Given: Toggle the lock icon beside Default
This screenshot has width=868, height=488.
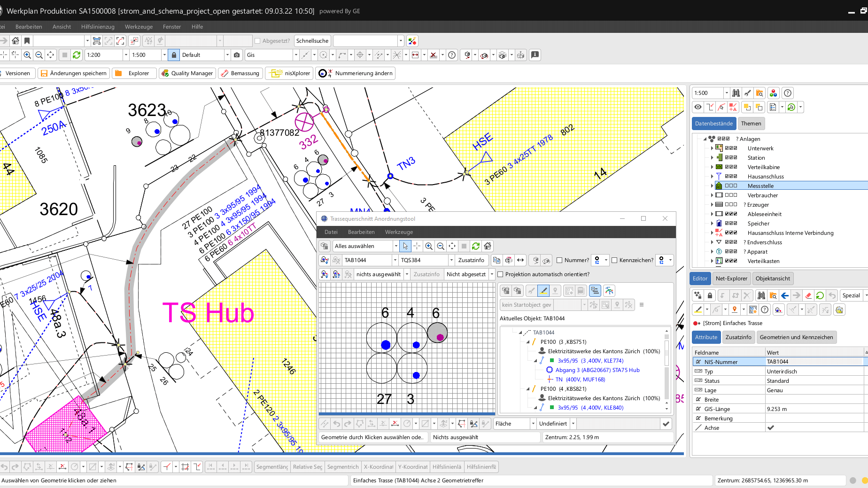Looking at the screenshot, I should coord(174,55).
